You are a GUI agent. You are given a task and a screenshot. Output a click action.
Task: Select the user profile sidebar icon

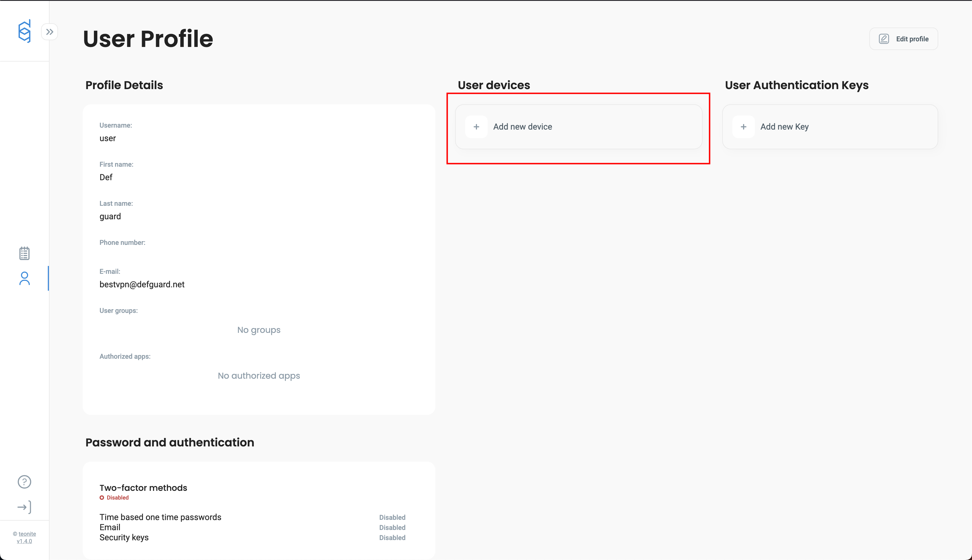[x=24, y=278]
